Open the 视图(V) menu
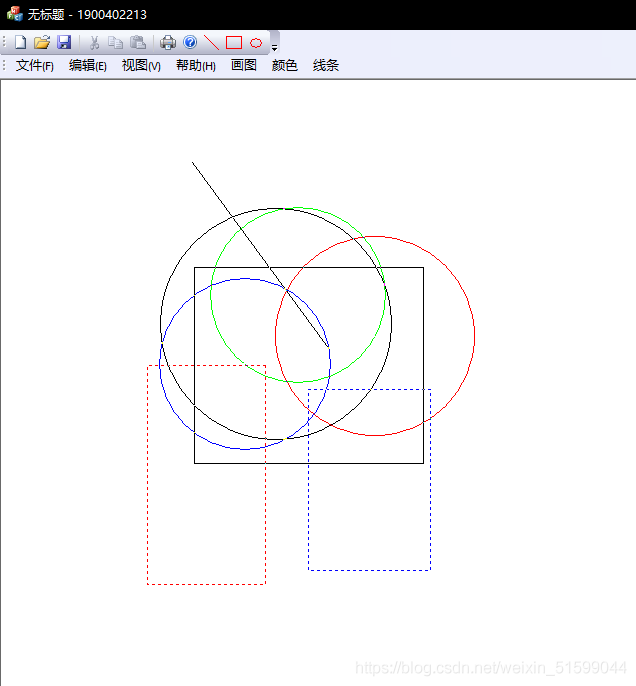Image resolution: width=636 pixels, height=686 pixels. [141, 66]
